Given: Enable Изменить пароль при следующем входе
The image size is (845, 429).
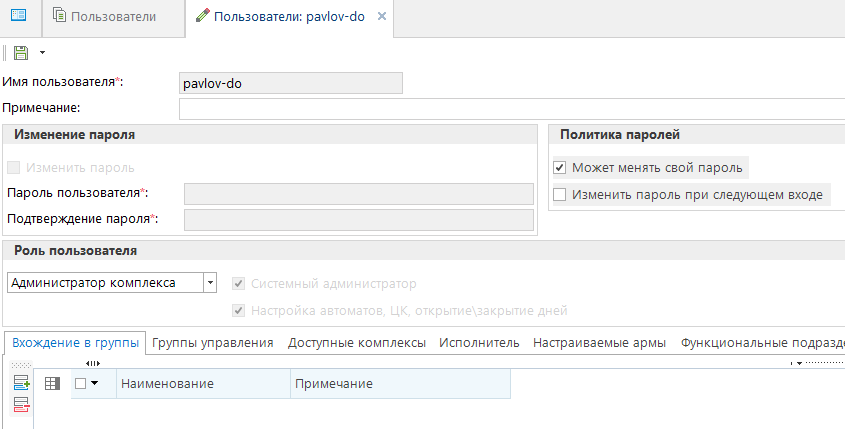Looking at the screenshot, I should (x=559, y=195).
